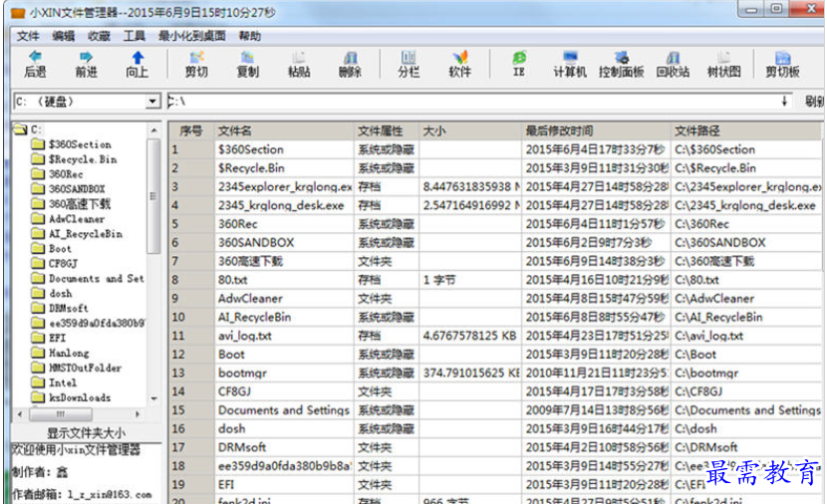
Task: Select $Recycle.Bin folder in tree
Action: 83,159
